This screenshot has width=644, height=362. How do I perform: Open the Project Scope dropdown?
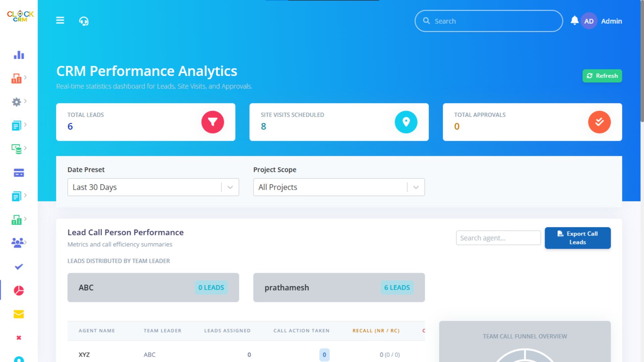339,187
